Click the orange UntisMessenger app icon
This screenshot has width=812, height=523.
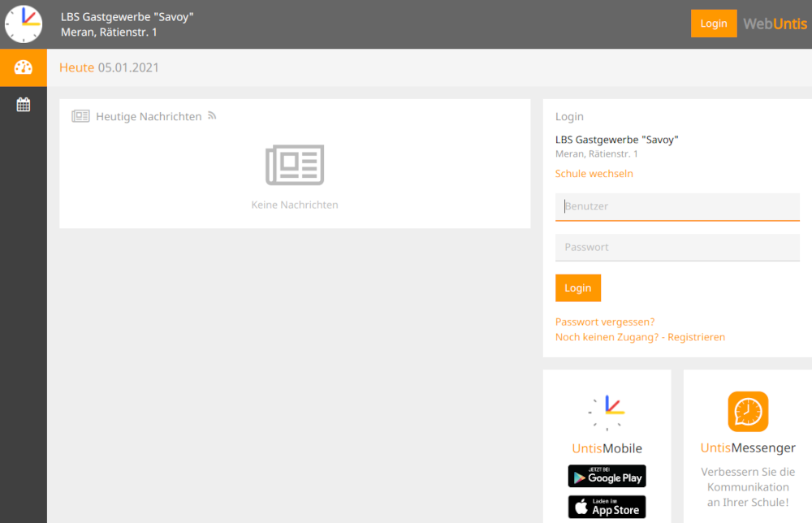point(748,412)
